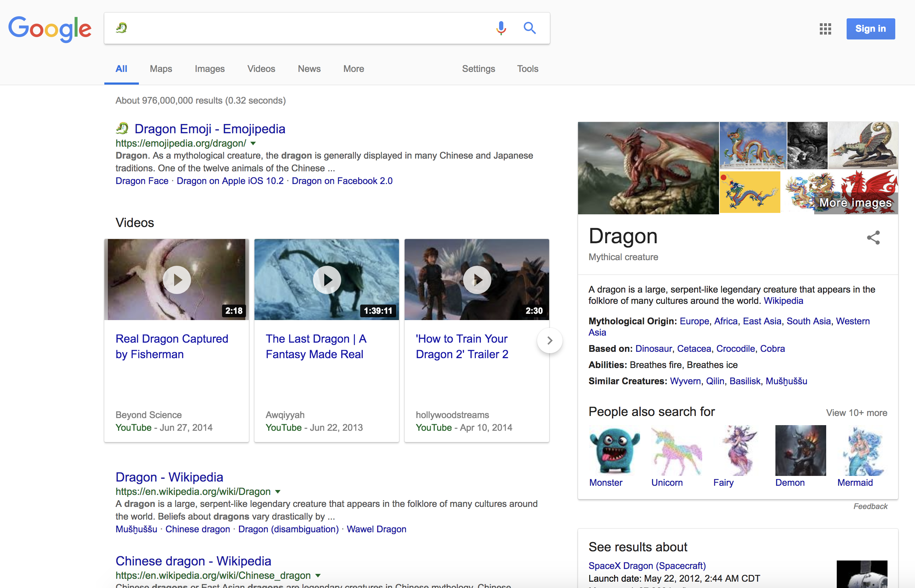Viewport: 915px width, 588px height.
Task: Open the Google apps grid icon
Action: tap(825, 29)
